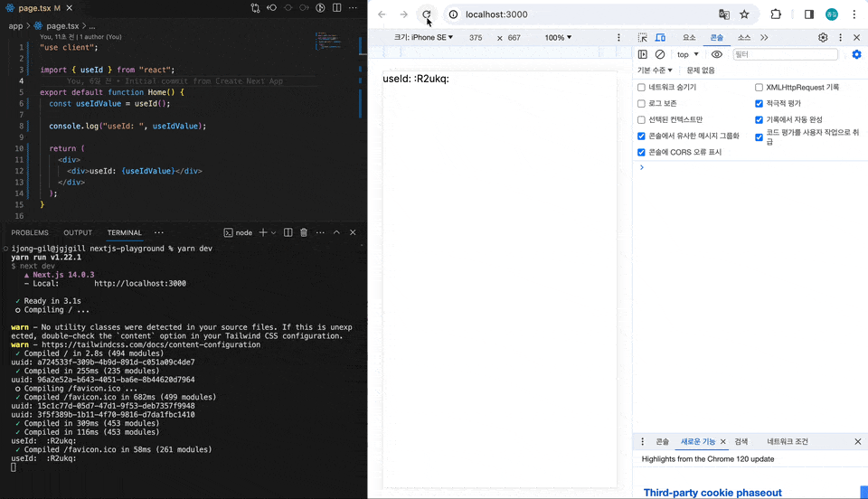The image size is (868, 499).
Task: Expand the 기본 수준 log level dropdown
Action: tap(655, 71)
